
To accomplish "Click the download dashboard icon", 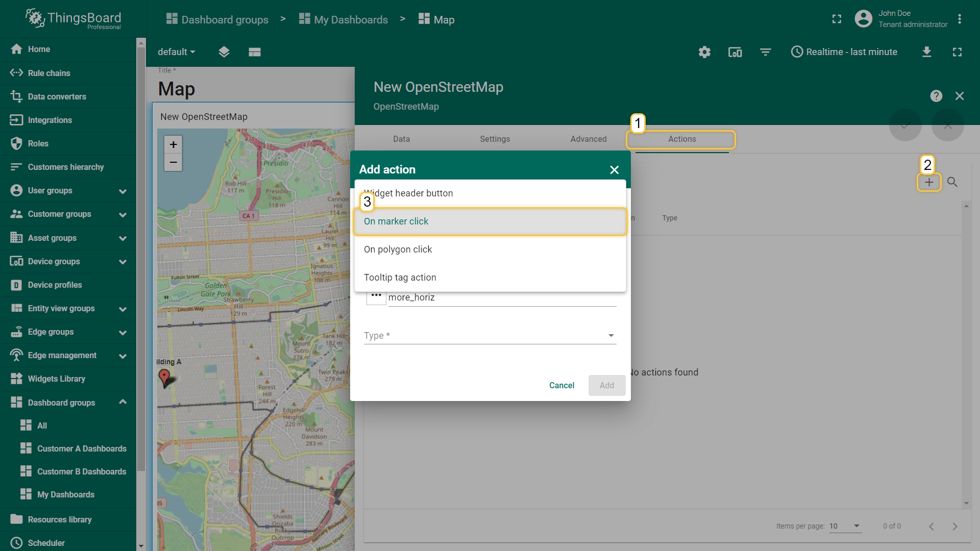I will tap(927, 52).
